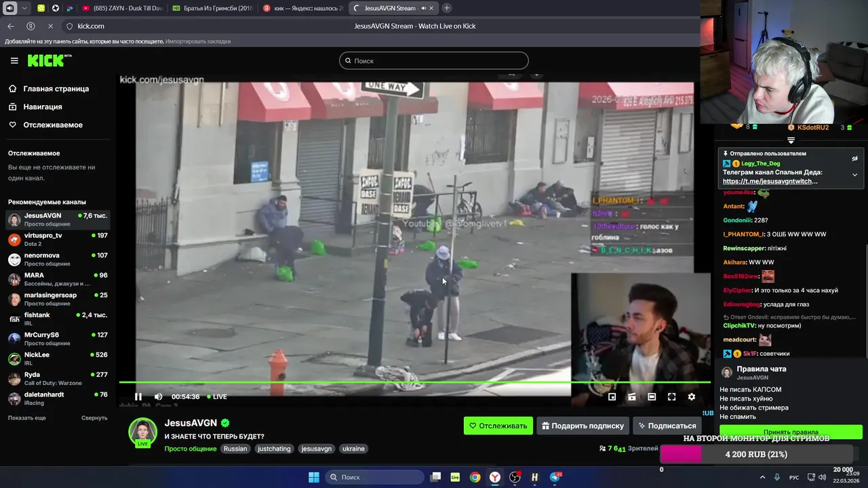Open daletanhardt recommended channel
This screenshot has height=488, width=868.
58,399
